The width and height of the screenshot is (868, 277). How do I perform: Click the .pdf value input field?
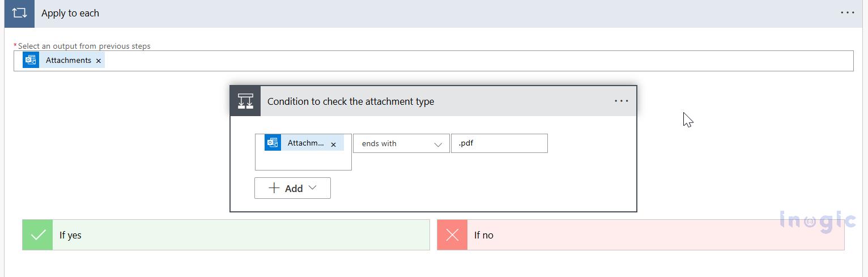click(x=499, y=143)
